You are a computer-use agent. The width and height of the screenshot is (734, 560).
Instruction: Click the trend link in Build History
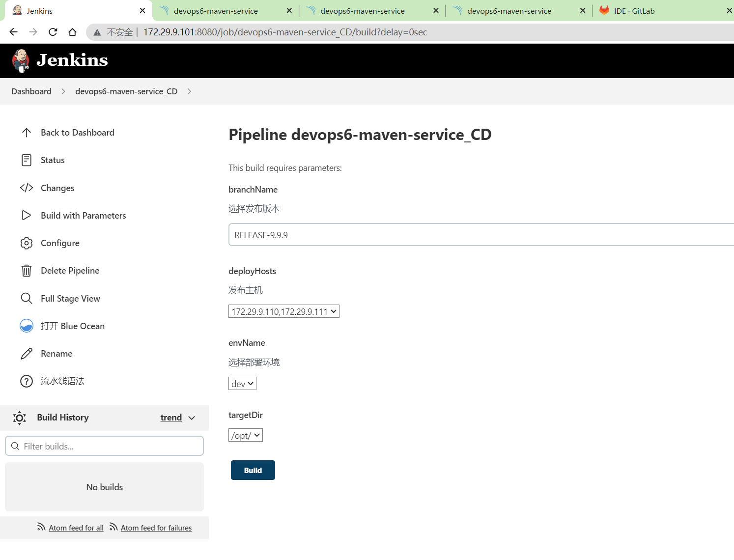[x=171, y=418]
